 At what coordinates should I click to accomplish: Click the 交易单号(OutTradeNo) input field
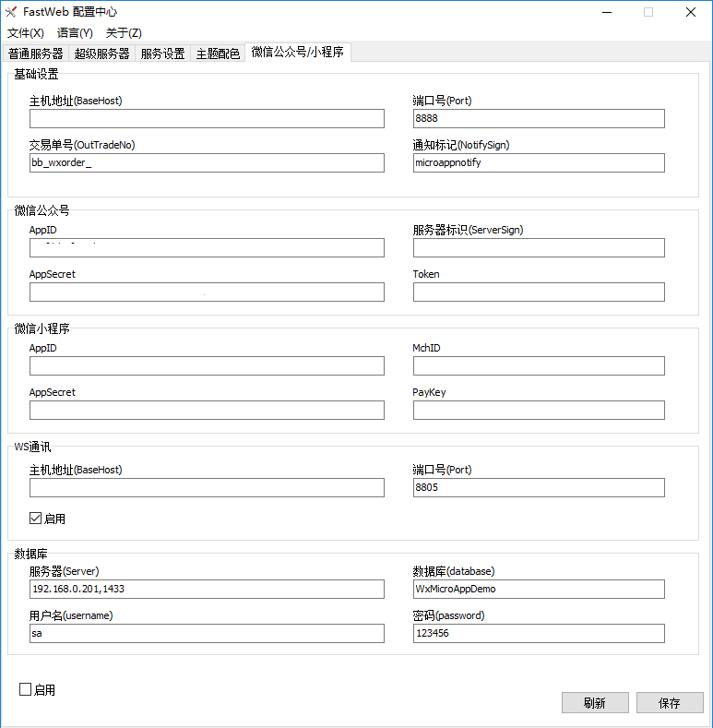(x=207, y=162)
